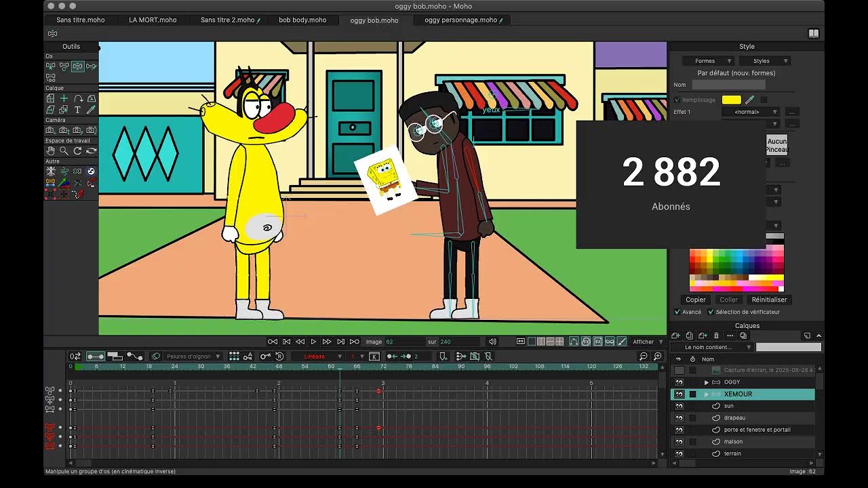This screenshot has width=868, height=488.
Task: Open the Afficher dropdown
Action: (x=648, y=342)
